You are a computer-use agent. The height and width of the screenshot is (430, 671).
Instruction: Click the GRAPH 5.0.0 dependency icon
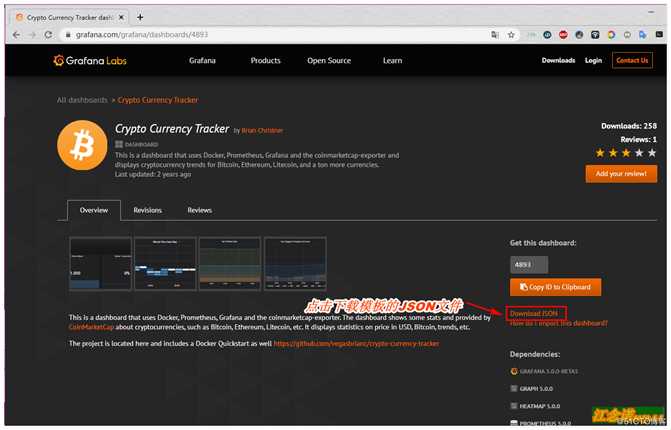click(x=514, y=388)
